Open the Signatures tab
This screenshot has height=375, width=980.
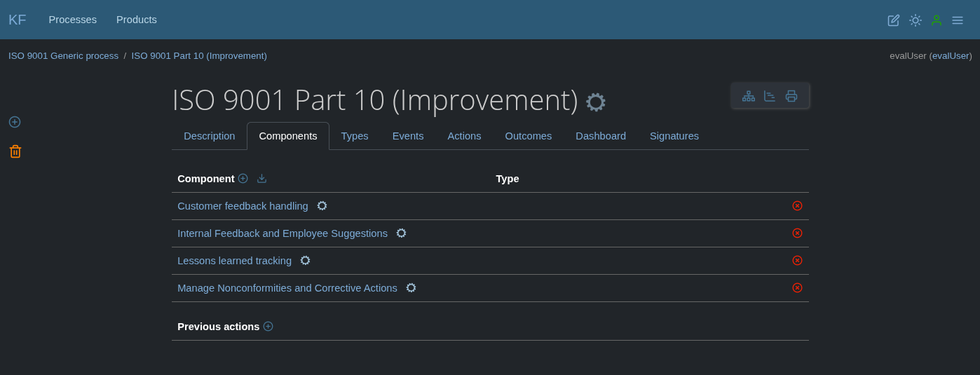click(x=674, y=136)
